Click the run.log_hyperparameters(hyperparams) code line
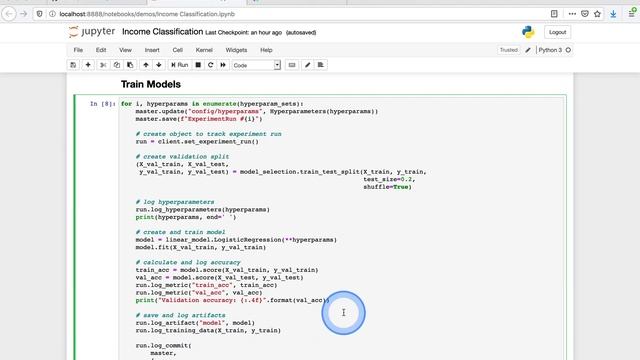Viewport: 640px width, 360px height. (203, 209)
